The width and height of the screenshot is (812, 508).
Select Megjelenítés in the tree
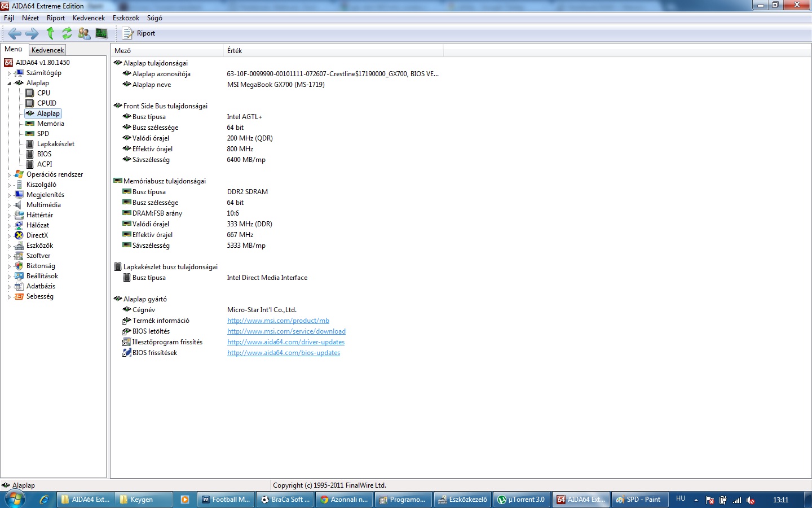tap(45, 195)
